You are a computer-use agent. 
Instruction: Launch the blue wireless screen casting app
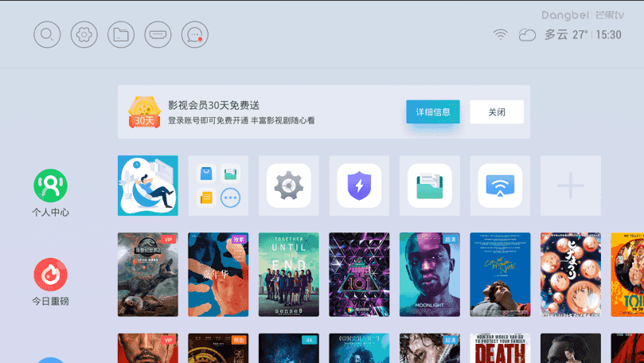[x=500, y=185]
